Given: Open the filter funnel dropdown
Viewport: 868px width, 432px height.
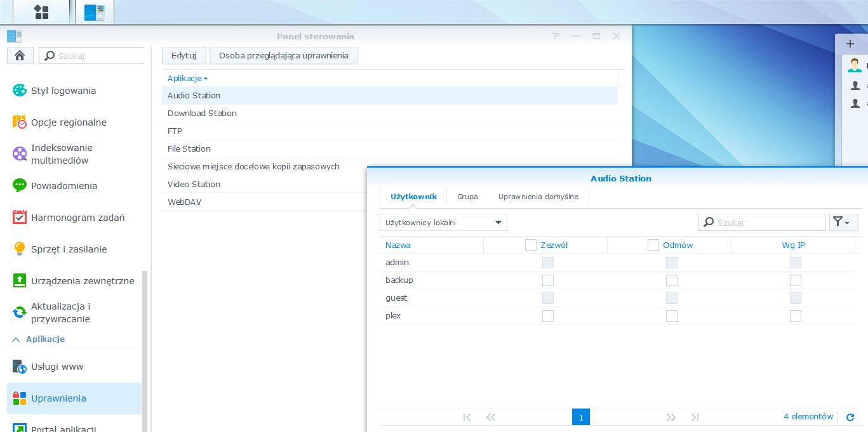Looking at the screenshot, I should point(843,222).
